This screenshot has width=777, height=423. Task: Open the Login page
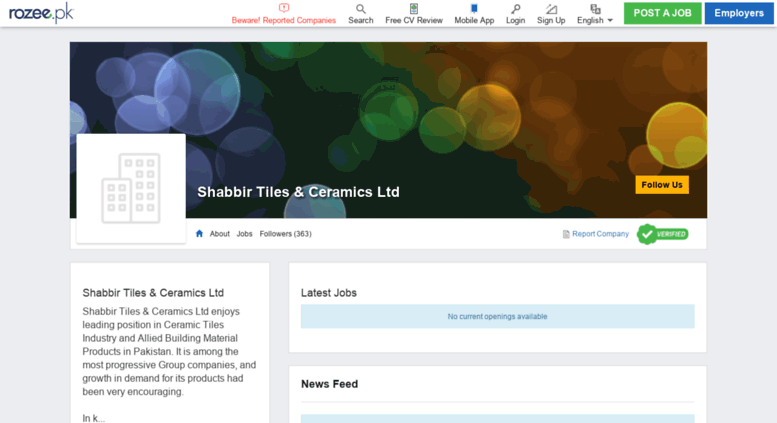[x=515, y=20]
